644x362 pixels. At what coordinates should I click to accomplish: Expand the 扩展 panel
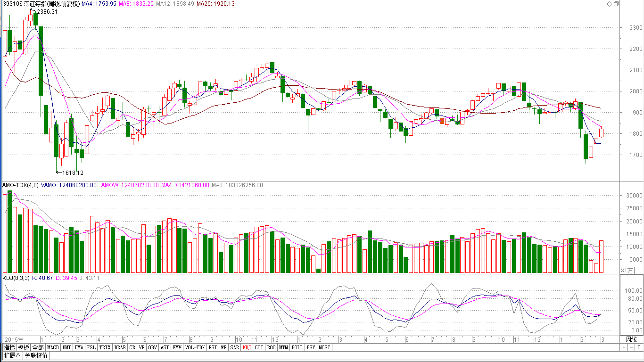tap(12, 355)
